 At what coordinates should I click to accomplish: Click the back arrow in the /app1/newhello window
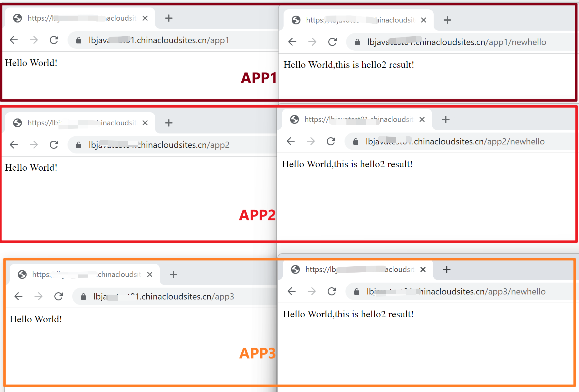click(x=292, y=42)
